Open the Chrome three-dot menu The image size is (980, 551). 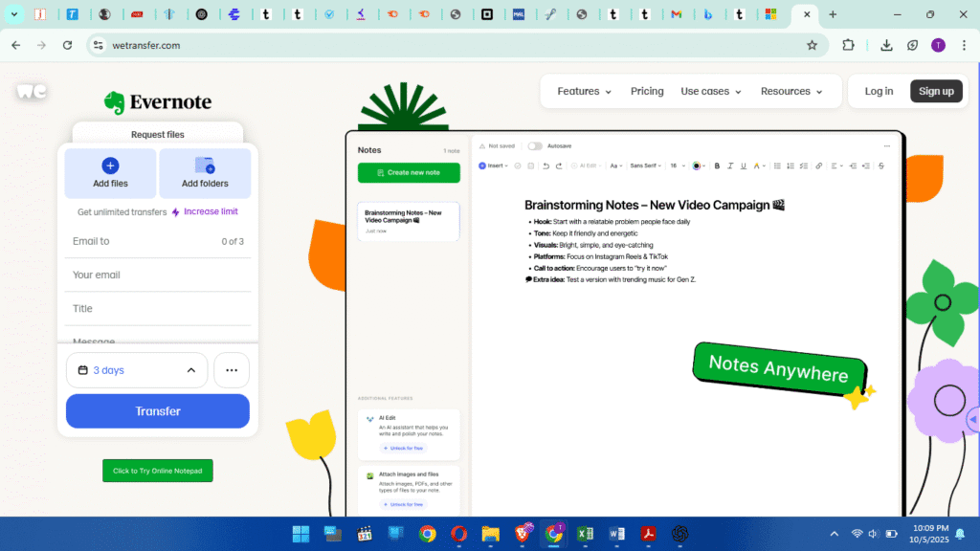click(964, 45)
